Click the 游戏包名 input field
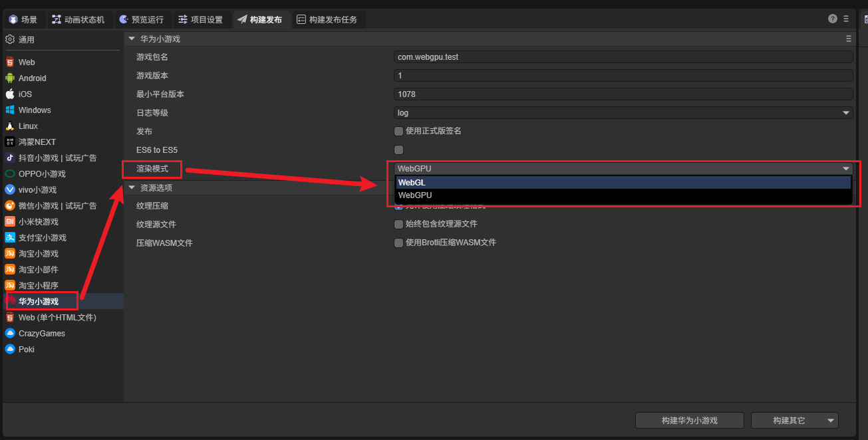 (x=623, y=57)
